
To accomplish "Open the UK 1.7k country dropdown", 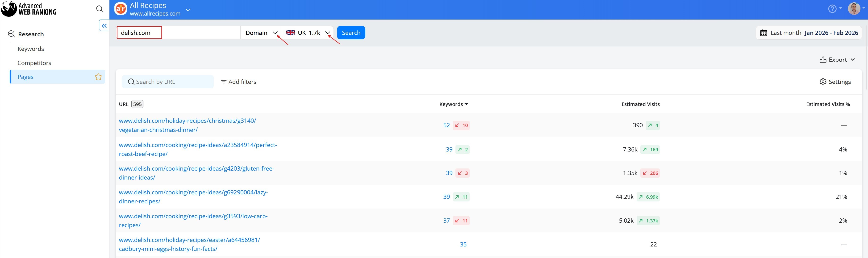I will coord(308,33).
